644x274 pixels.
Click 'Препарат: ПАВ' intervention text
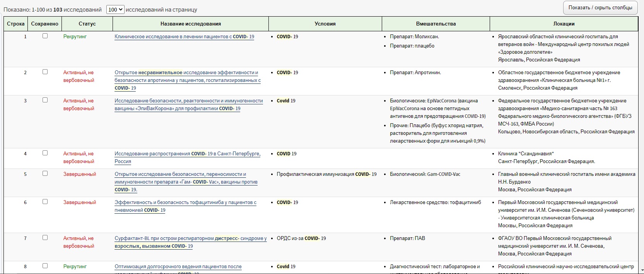407,238
